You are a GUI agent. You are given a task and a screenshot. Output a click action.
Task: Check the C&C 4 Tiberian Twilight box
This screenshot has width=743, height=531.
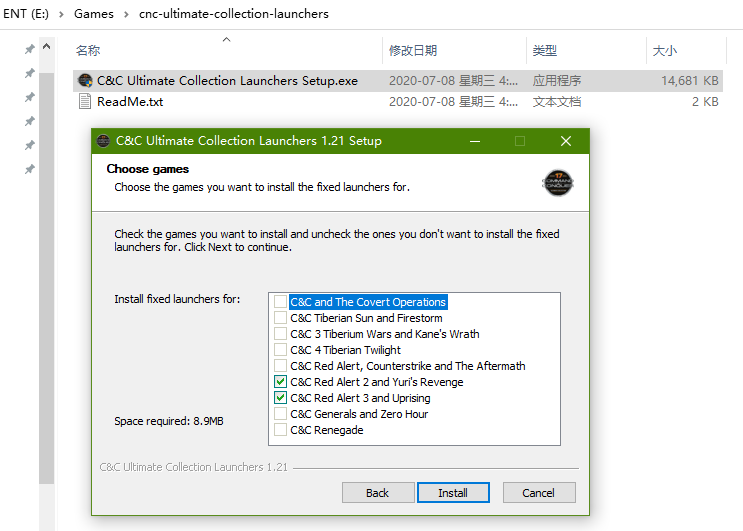point(280,350)
